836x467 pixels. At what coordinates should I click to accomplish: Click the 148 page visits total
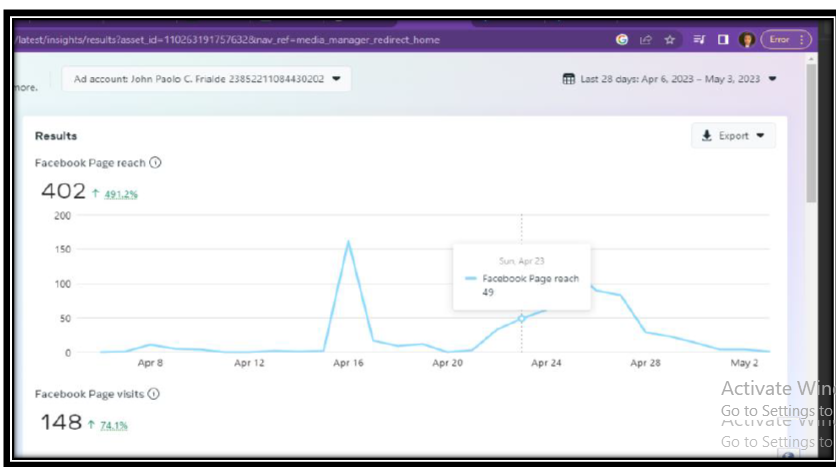click(61, 422)
